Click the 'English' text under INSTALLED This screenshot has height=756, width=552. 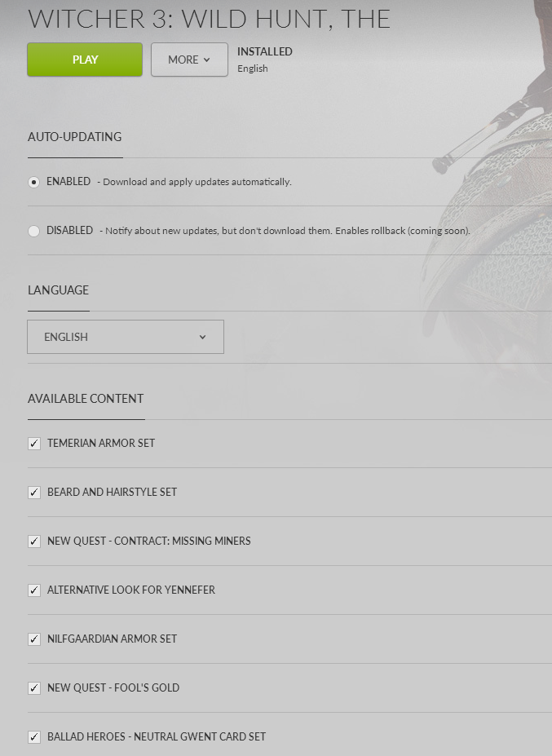(253, 69)
